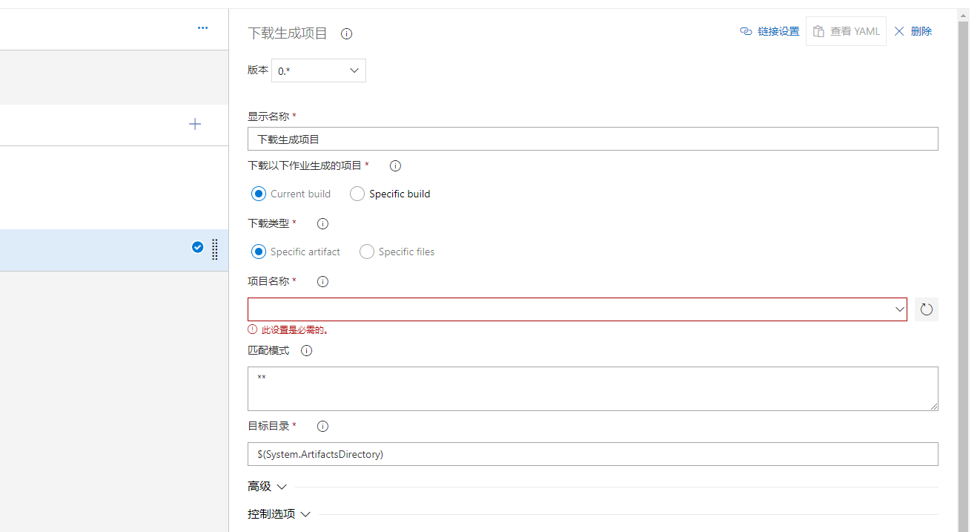Click info icon next to 下载类型
The width and height of the screenshot is (980, 532).
322,223
